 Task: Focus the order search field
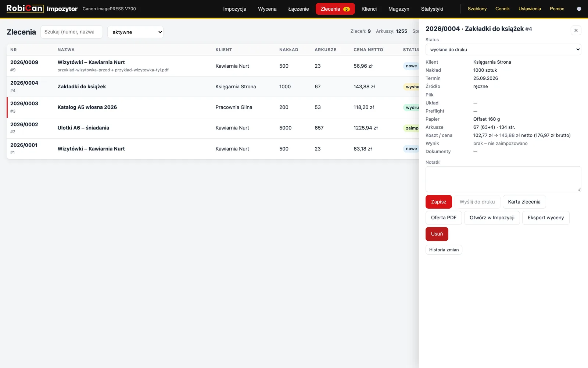click(71, 32)
